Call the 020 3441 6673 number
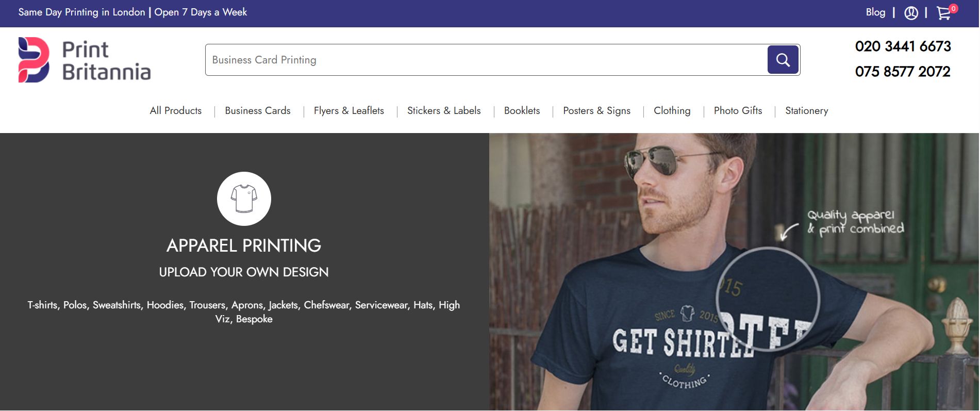The width and height of the screenshot is (980, 411). [x=903, y=46]
